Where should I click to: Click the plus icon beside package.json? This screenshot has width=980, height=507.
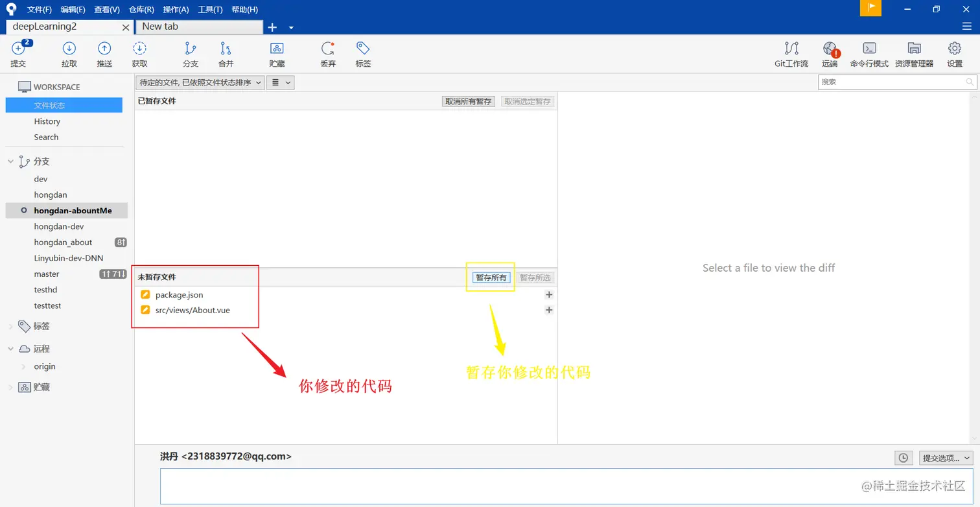[x=549, y=295]
